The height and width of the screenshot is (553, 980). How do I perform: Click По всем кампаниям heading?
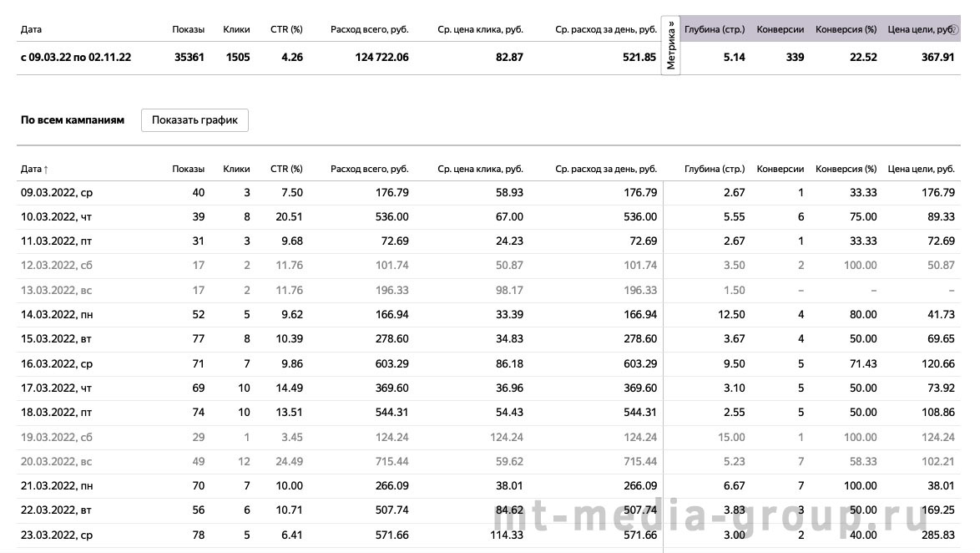[73, 120]
